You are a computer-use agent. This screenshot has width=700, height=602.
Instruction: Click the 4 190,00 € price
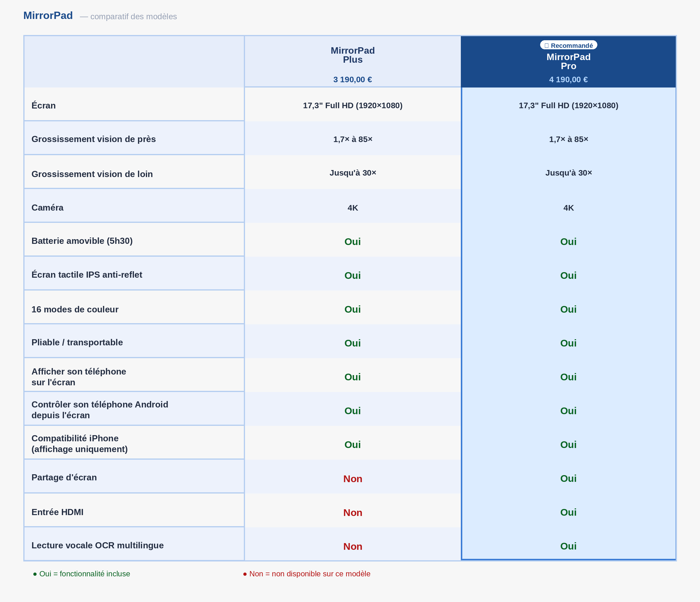[568, 80]
